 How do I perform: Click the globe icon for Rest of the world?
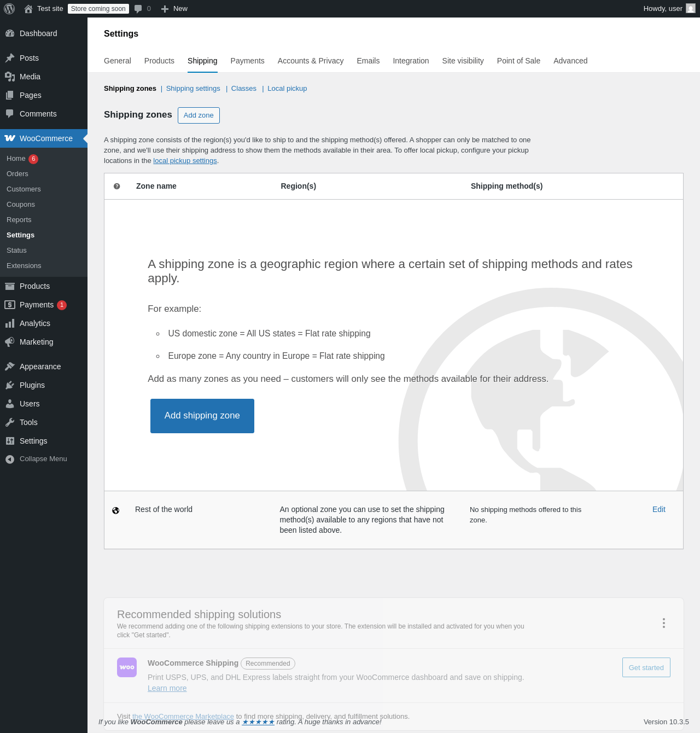116,511
